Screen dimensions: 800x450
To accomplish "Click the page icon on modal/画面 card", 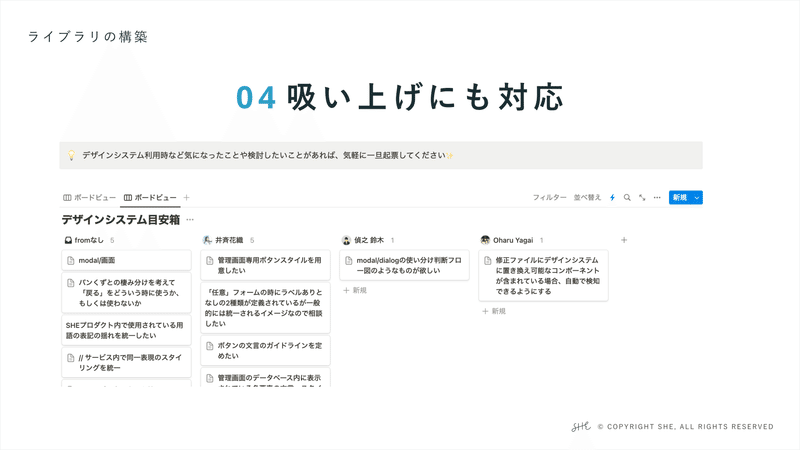I will click(71, 261).
